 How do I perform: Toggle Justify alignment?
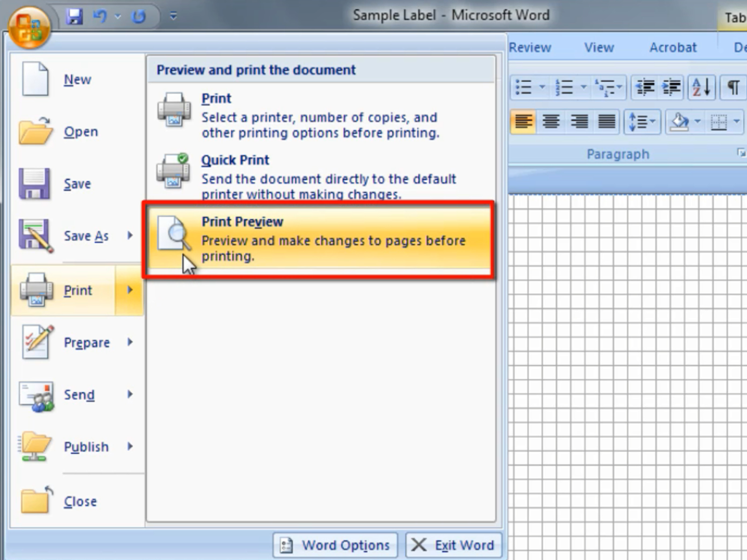[606, 122]
